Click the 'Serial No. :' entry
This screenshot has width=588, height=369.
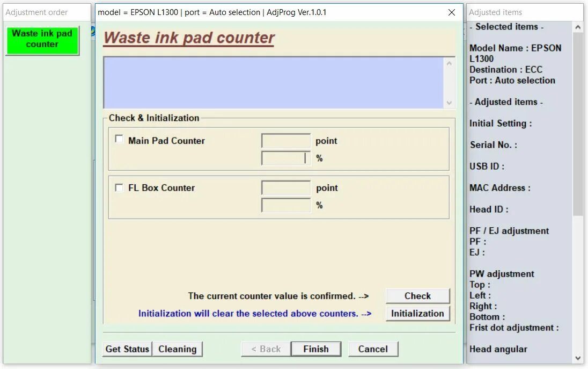pos(494,145)
